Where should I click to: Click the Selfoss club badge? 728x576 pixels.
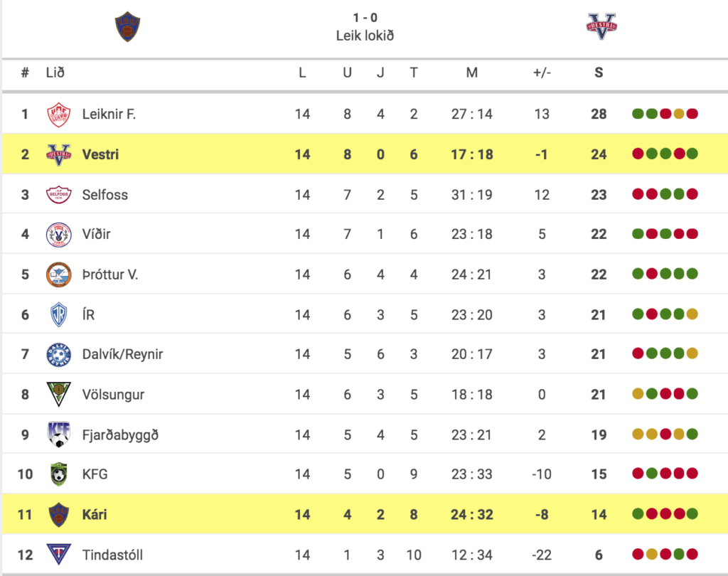tap(59, 195)
